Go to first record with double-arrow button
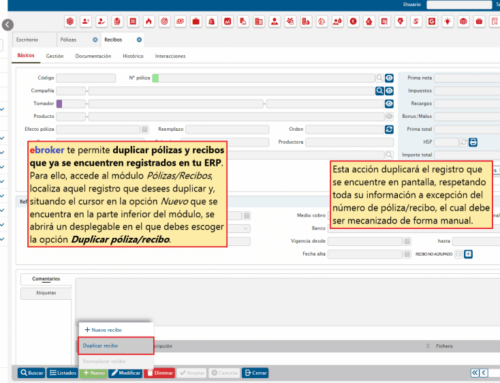The image size is (500, 383). pos(475,373)
